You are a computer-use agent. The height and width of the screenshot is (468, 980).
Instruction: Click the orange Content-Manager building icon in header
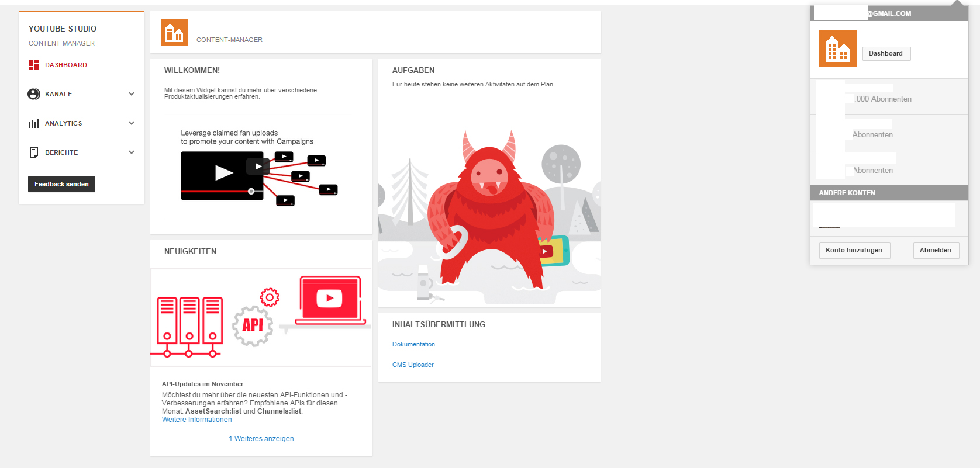click(174, 32)
